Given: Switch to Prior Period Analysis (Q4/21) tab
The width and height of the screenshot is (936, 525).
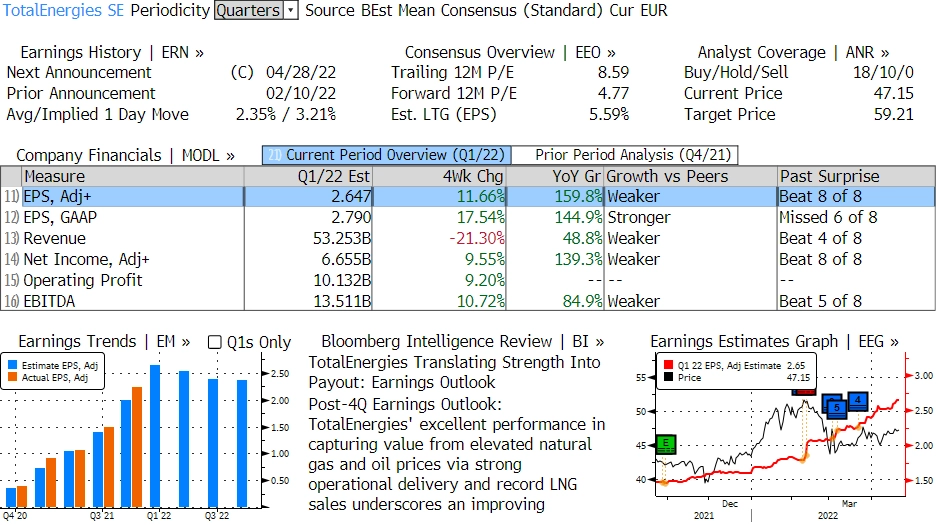Looking at the screenshot, I should pos(625,155).
